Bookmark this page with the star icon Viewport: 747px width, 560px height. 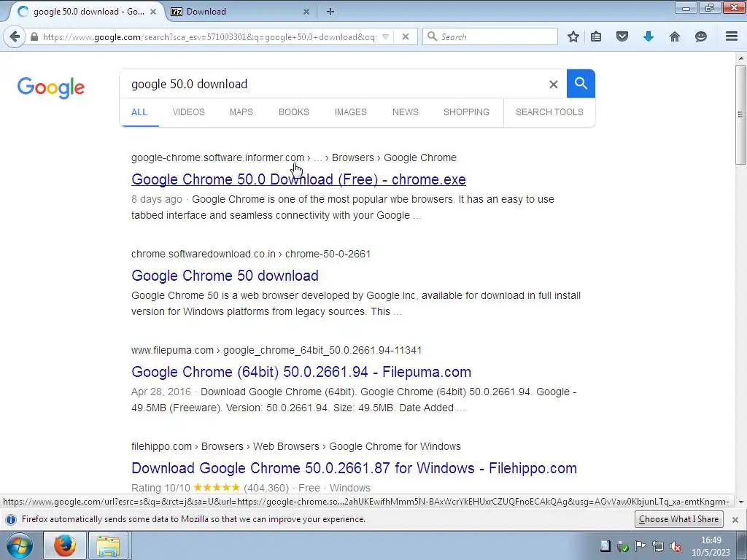click(573, 36)
